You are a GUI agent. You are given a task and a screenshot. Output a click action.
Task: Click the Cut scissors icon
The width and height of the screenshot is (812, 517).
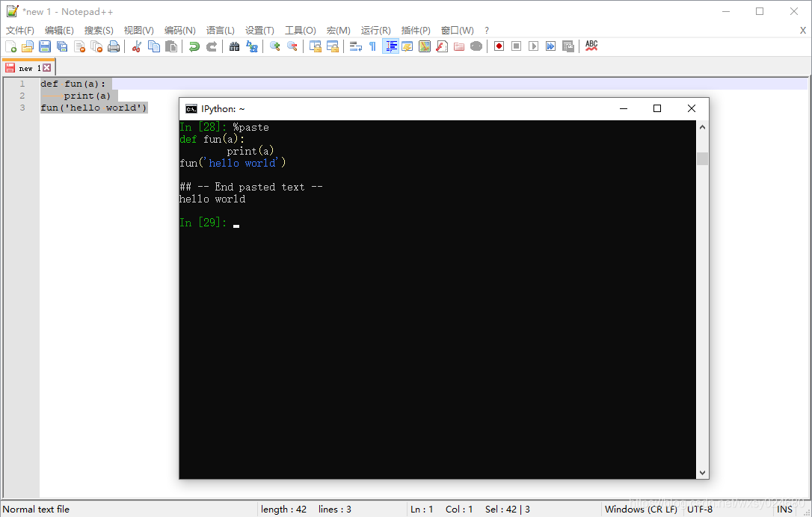pyautogui.click(x=136, y=46)
